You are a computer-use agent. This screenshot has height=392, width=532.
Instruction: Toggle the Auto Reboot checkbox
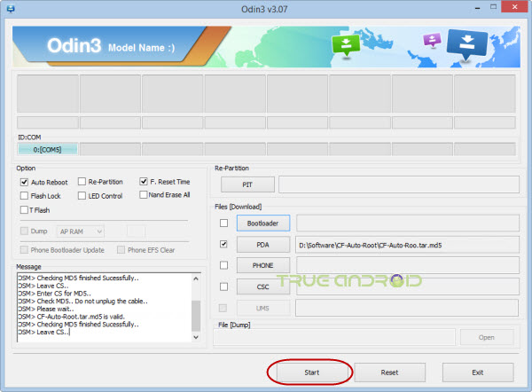tap(24, 183)
